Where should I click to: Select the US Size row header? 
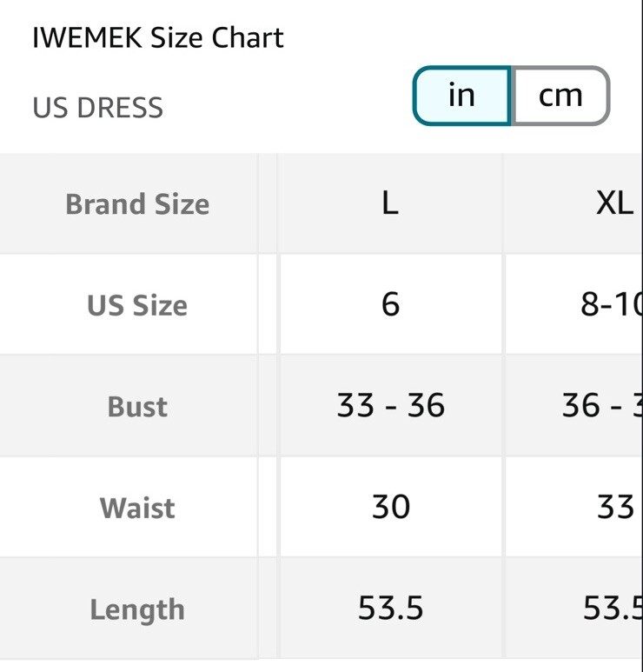(129, 304)
